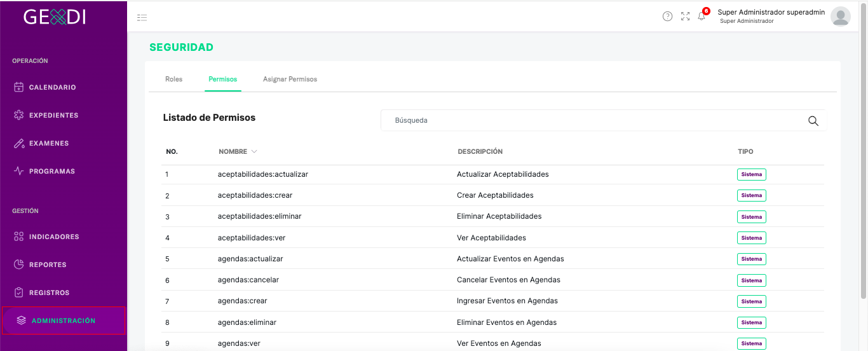
Task: Click the Super Administrador superadmin name
Action: [771, 12]
